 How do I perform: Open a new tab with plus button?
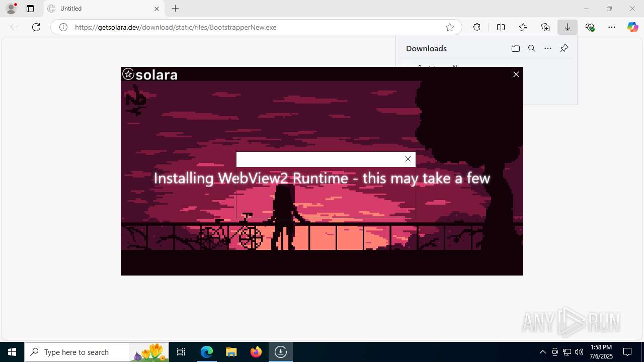click(175, 9)
